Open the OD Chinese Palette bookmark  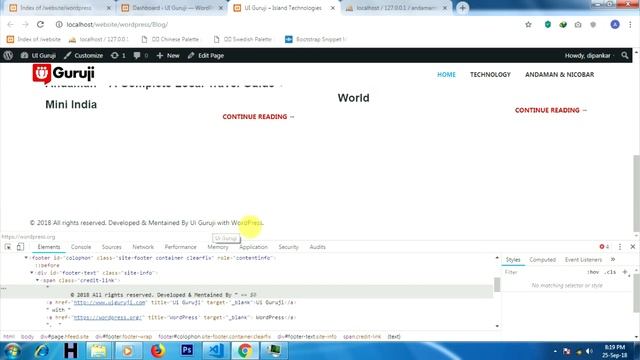point(171,39)
